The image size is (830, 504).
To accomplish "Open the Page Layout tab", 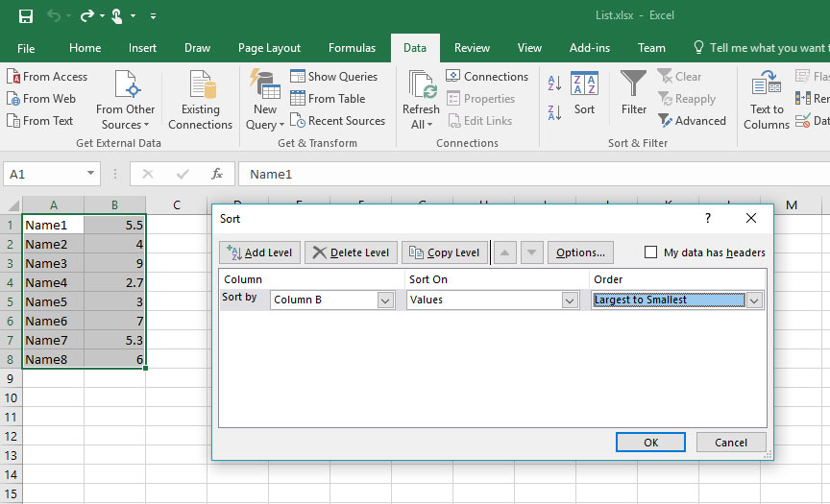I will tap(269, 48).
